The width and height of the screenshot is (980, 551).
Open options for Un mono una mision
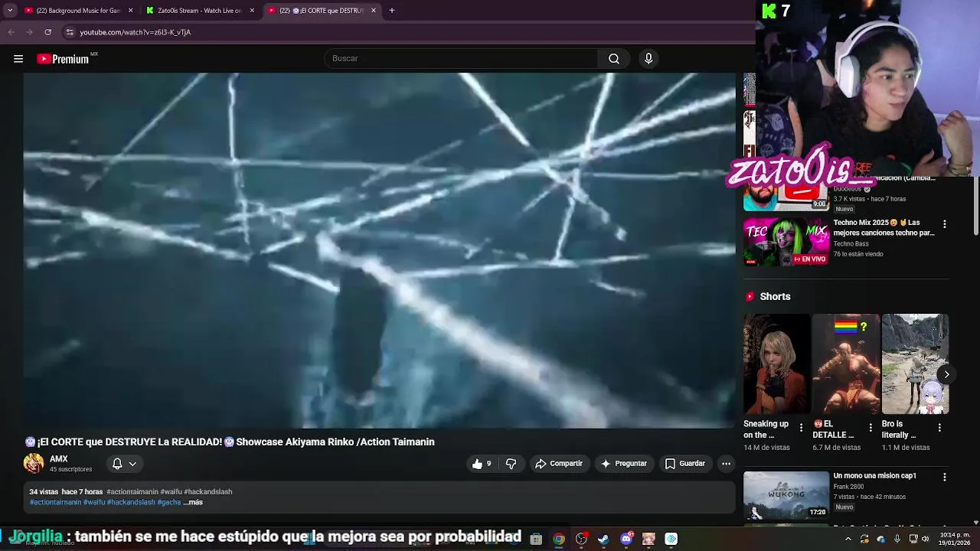coord(944,477)
